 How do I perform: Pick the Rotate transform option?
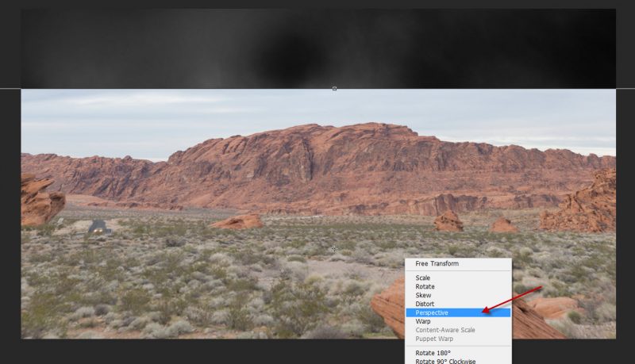pos(425,286)
